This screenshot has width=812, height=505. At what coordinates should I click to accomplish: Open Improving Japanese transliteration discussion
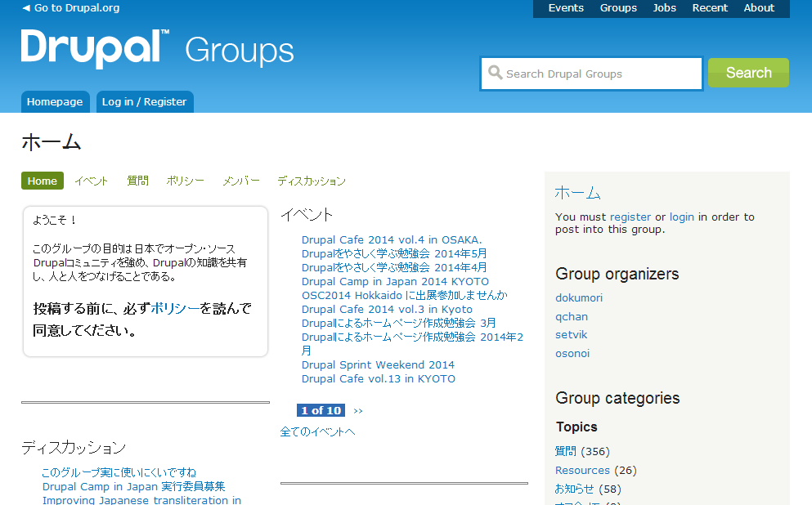click(x=141, y=500)
